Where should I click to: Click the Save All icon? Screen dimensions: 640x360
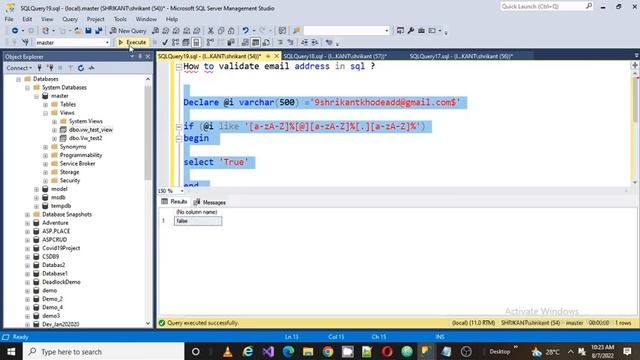tap(99, 31)
